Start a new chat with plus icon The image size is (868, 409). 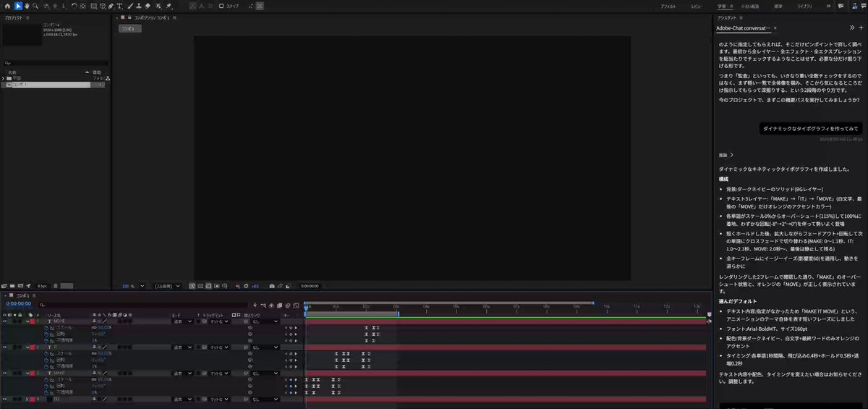tap(861, 28)
